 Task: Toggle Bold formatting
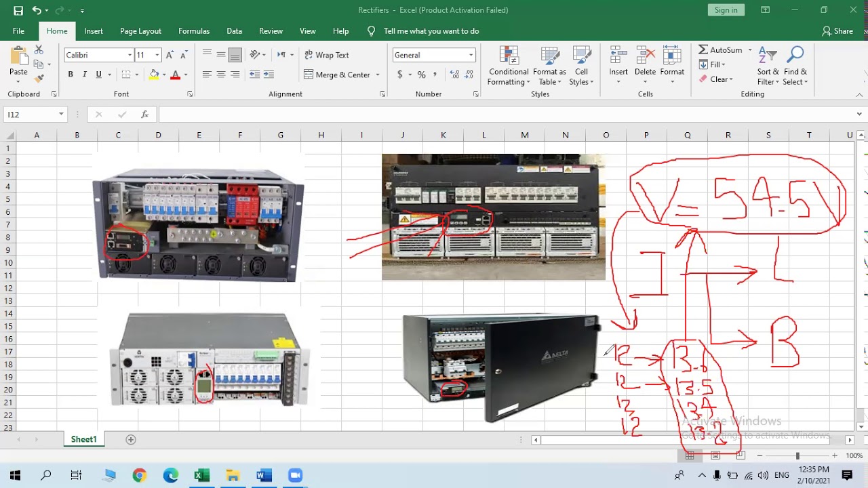pyautogui.click(x=71, y=75)
